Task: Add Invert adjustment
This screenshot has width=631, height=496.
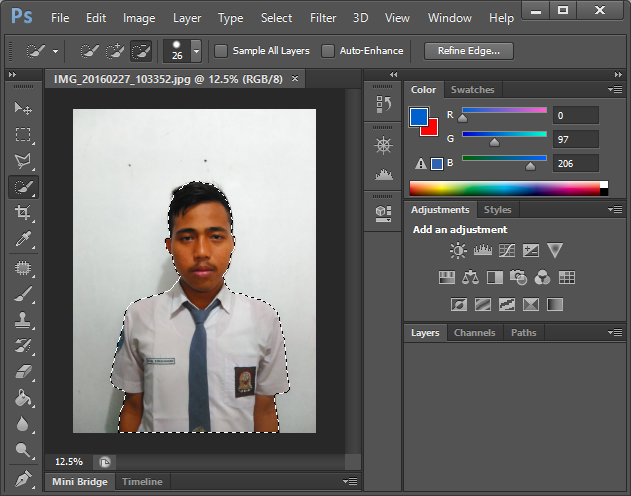Action: tap(459, 305)
